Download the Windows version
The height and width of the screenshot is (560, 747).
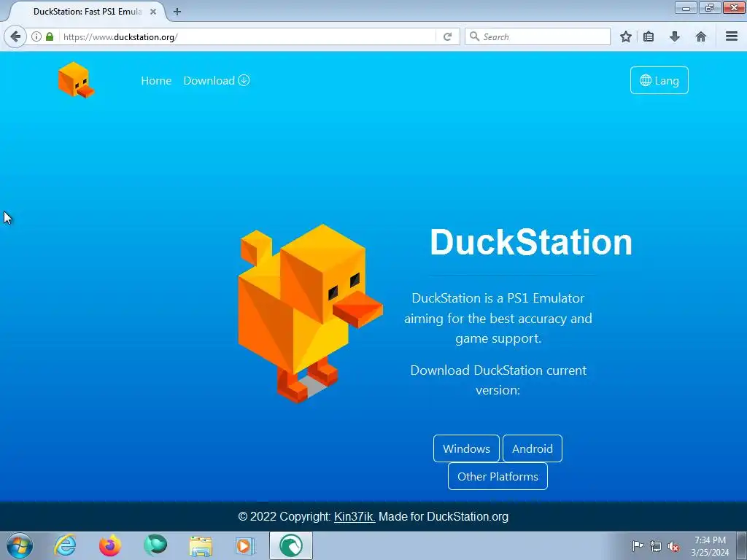[466, 448]
